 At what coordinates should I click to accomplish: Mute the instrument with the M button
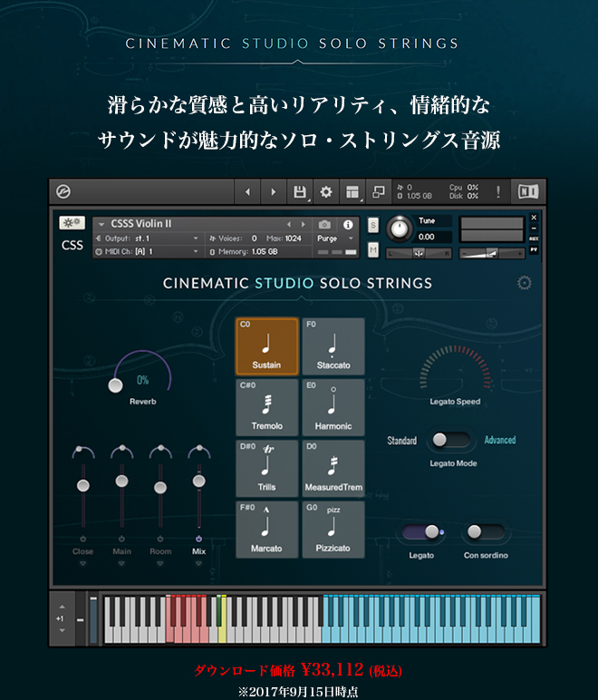coord(373,249)
